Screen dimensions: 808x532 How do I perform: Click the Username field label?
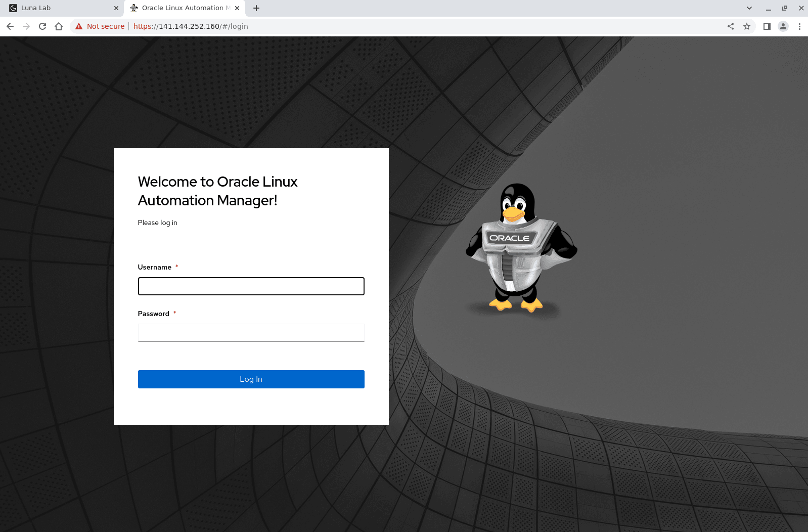click(x=155, y=267)
